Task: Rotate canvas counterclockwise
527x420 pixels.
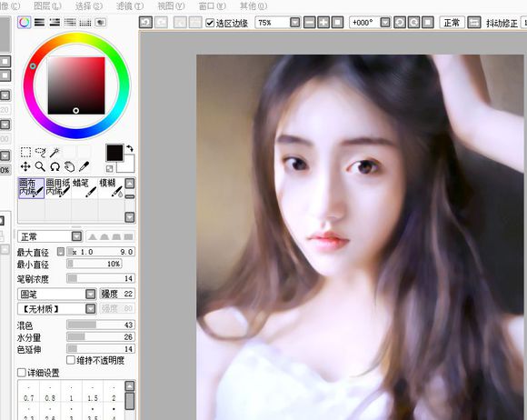Action: click(x=400, y=23)
